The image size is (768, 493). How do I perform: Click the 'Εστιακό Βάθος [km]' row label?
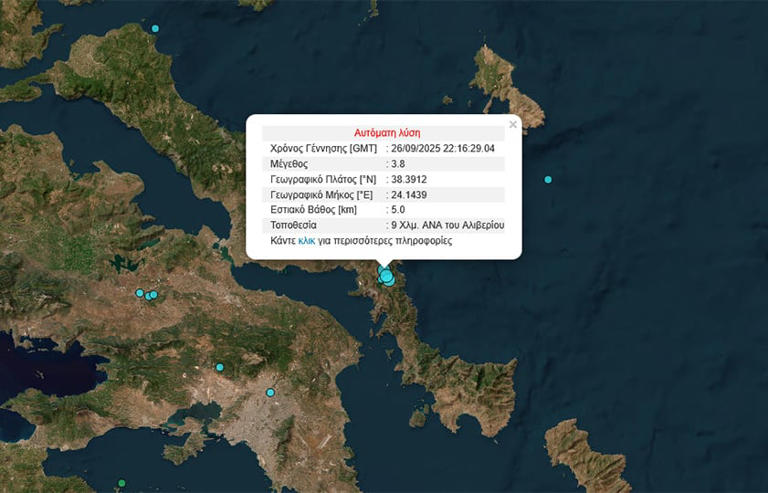click(314, 210)
